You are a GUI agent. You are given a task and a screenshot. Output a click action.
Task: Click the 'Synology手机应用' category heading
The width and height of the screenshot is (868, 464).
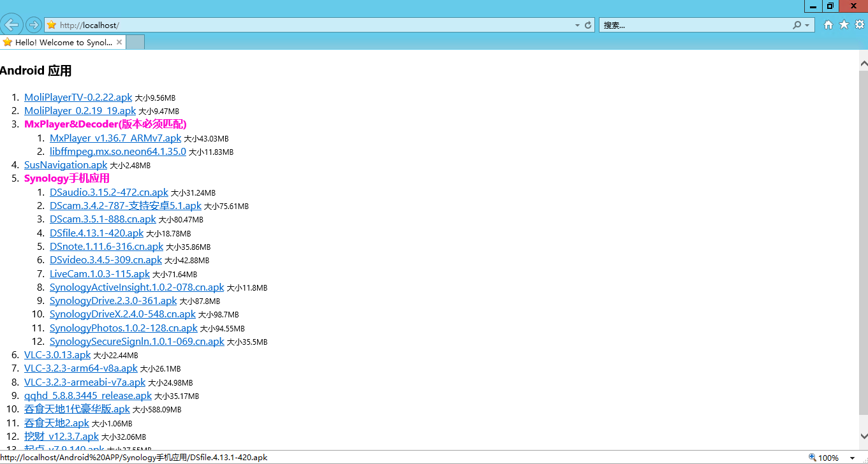tap(67, 178)
